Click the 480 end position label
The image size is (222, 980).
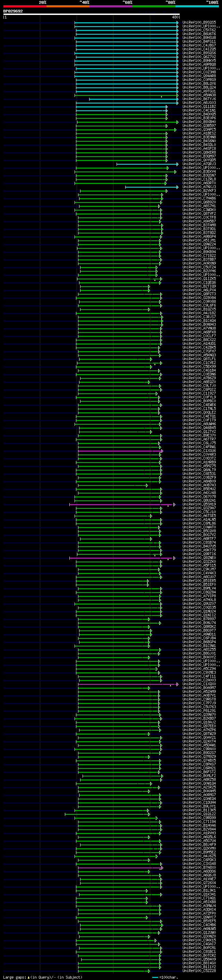pyautogui.click(x=175, y=17)
